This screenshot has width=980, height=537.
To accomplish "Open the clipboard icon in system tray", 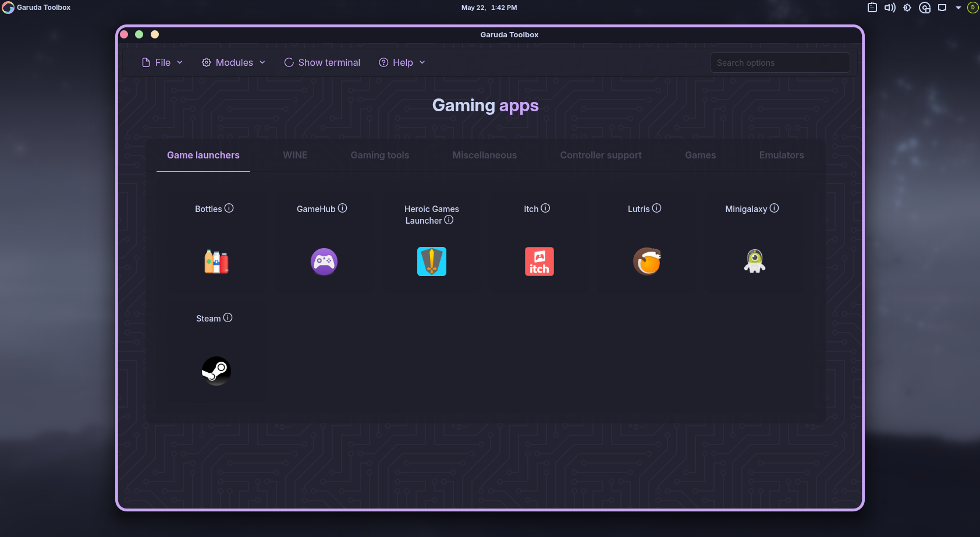I will pyautogui.click(x=872, y=8).
